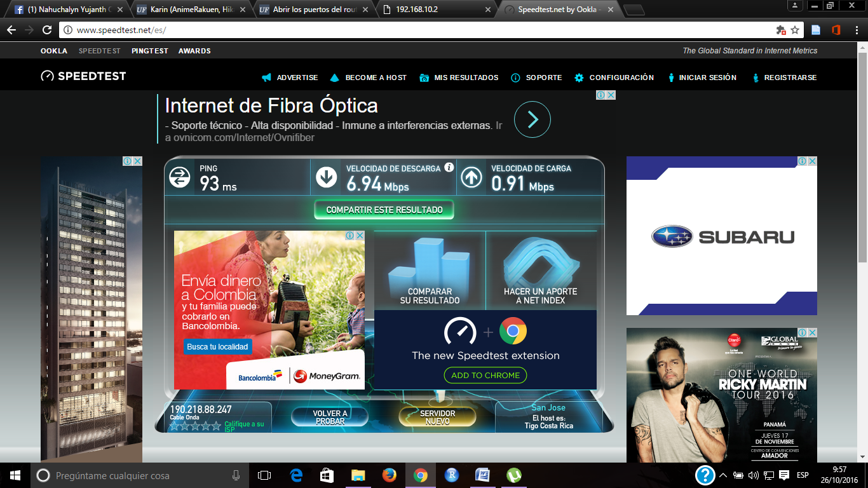
Task: Open uTorrent from the taskbar
Action: tap(513, 475)
